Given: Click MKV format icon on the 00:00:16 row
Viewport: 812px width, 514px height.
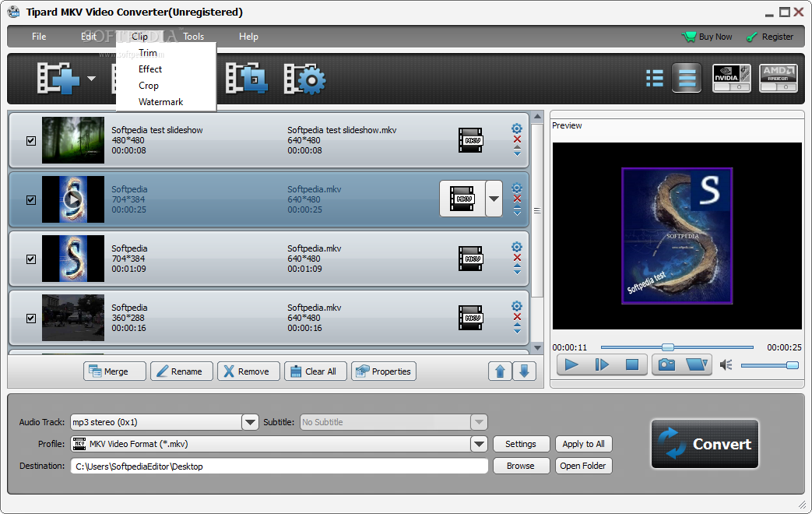Looking at the screenshot, I should coord(470,318).
